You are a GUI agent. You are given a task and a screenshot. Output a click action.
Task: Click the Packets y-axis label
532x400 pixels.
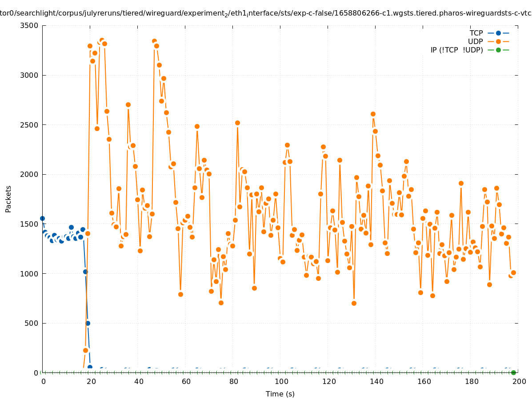[x=8, y=199]
